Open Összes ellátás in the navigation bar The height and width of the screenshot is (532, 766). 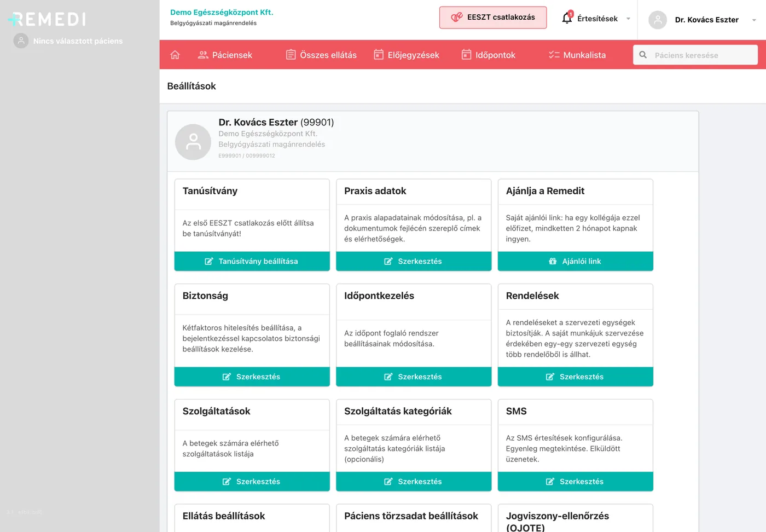(321, 55)
